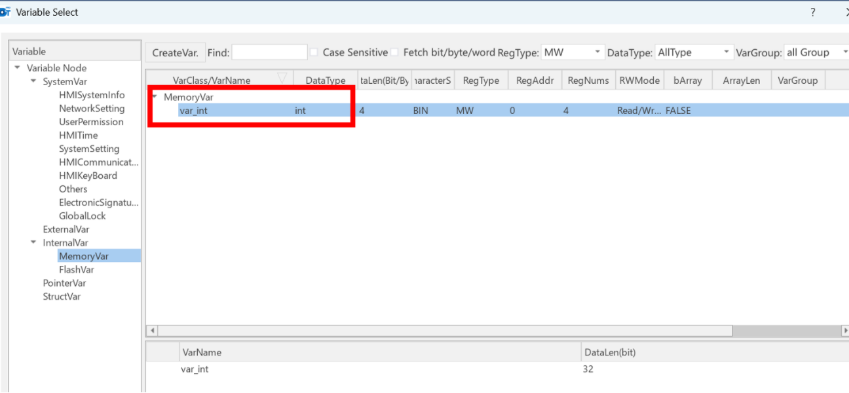Select Others in the tree

coord(73,189)
